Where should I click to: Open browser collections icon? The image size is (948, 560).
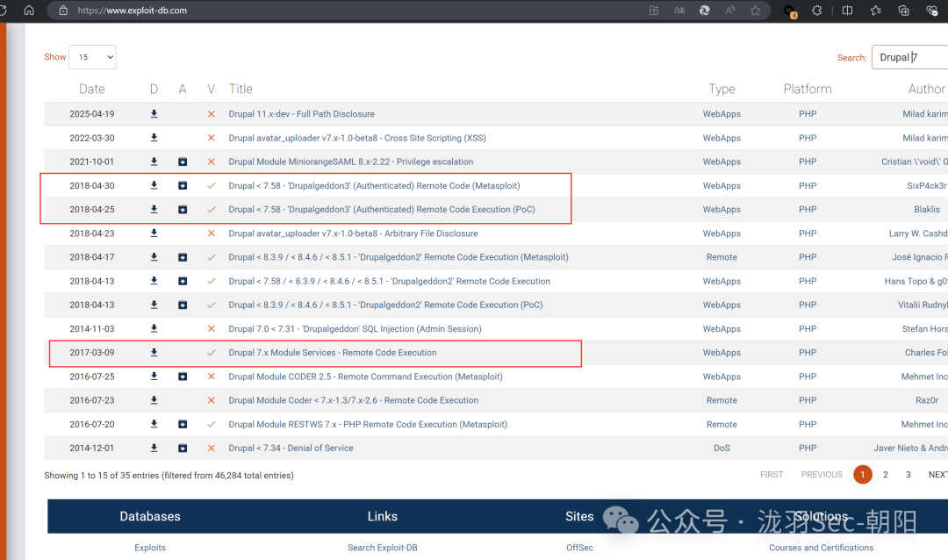904,11
